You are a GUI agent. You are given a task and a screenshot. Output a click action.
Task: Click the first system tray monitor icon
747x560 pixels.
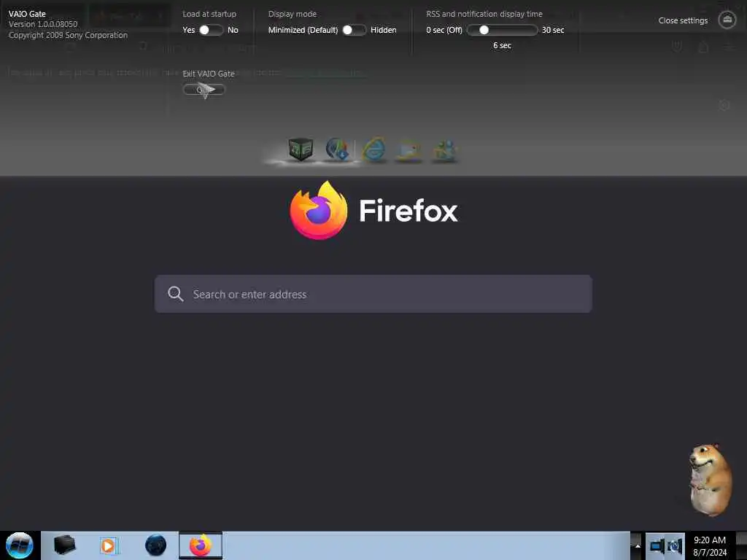[657, 545]
